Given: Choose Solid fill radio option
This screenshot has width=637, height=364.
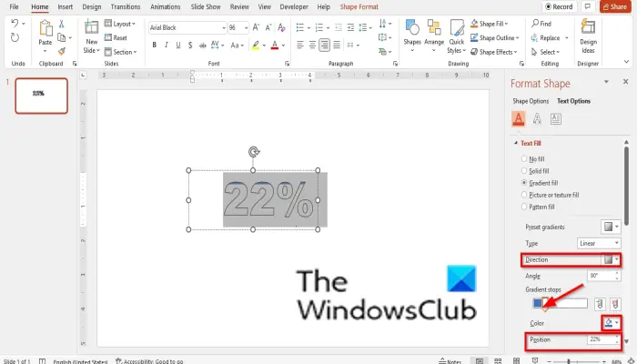Looking at the screenshot, I should [x=524, y=171].
